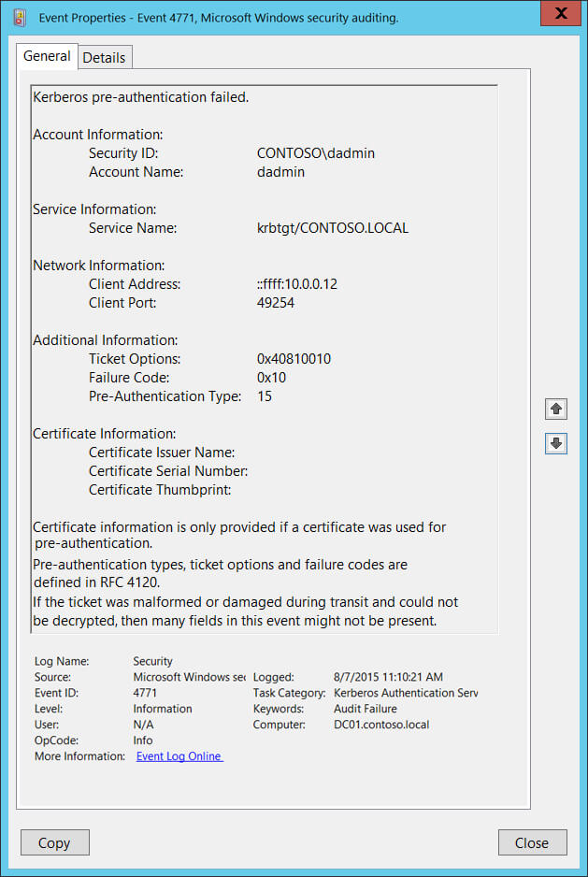Click the Failure Code value 0x10
Viewport: 588px width, 877px height.
click(271, 378)
